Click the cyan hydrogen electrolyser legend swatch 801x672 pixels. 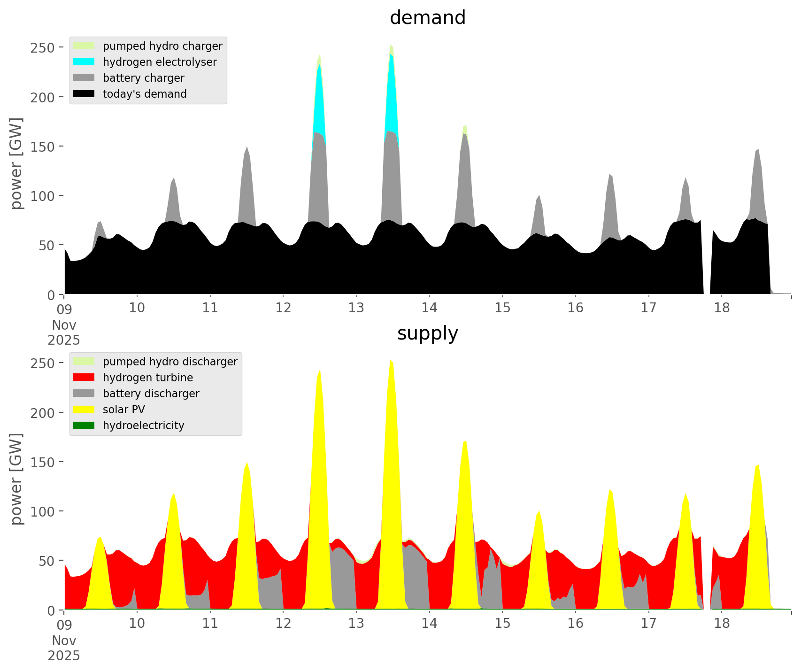click(x=84, y=62)
